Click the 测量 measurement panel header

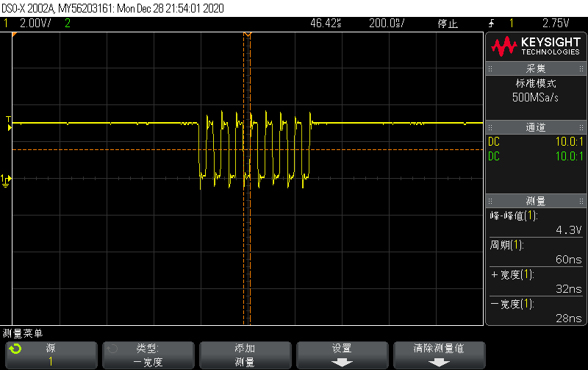click(536, 201)
